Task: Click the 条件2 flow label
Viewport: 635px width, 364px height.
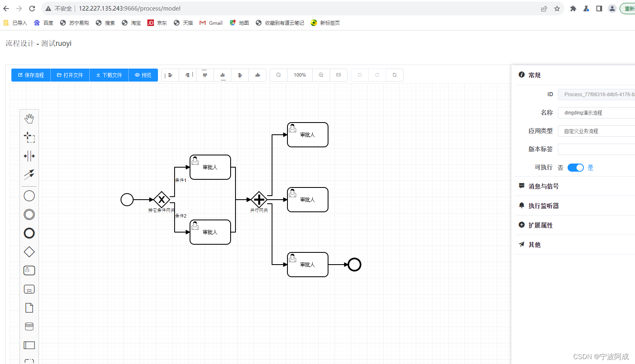Action: (181, 216)
